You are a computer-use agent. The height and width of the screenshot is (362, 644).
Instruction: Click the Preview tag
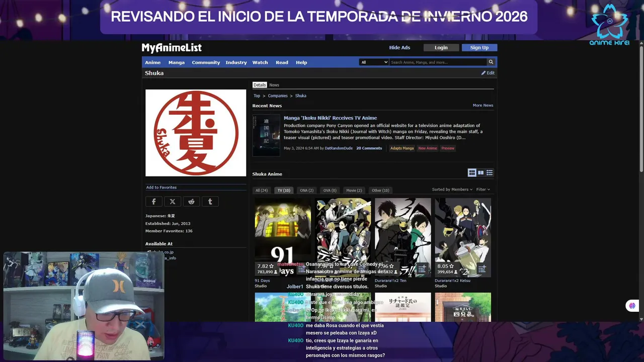(448, 148)
